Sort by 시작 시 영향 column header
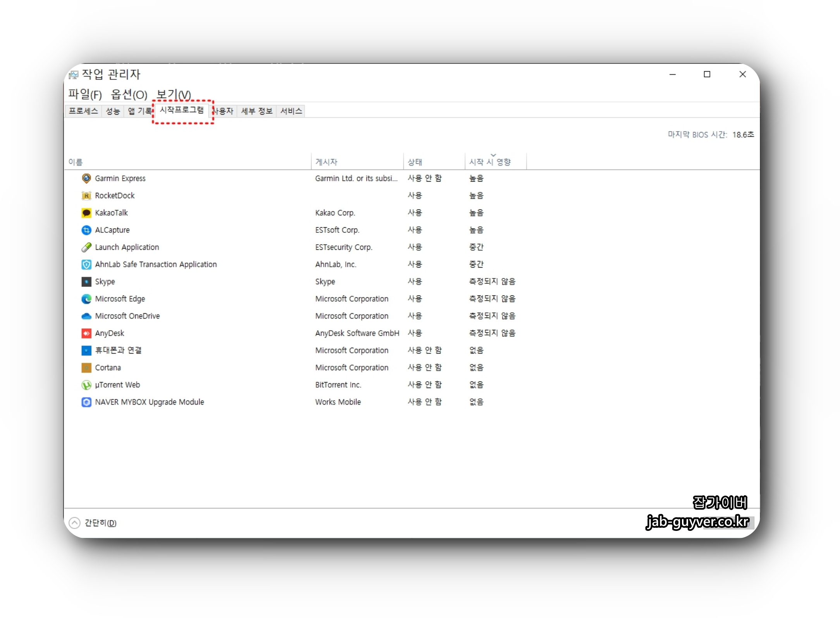The image size is (840, 618). point(490,162)
